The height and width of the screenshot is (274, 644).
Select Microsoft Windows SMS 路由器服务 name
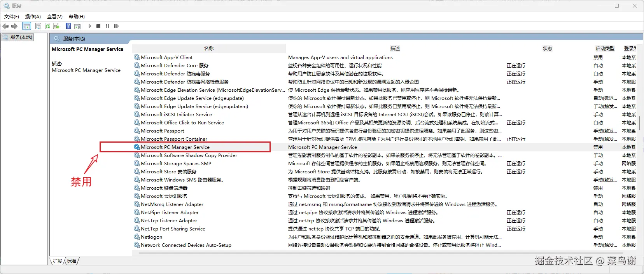pyautogui.click(x=182, y=180)
